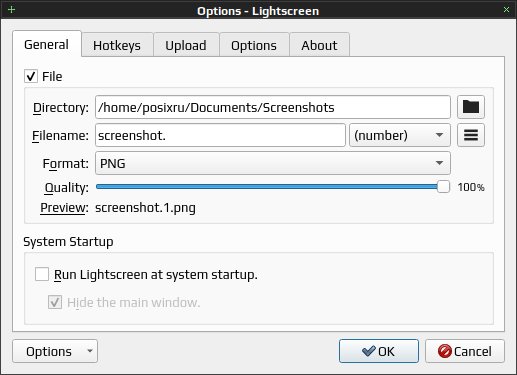Click the Preview label

tap(64, 208)
